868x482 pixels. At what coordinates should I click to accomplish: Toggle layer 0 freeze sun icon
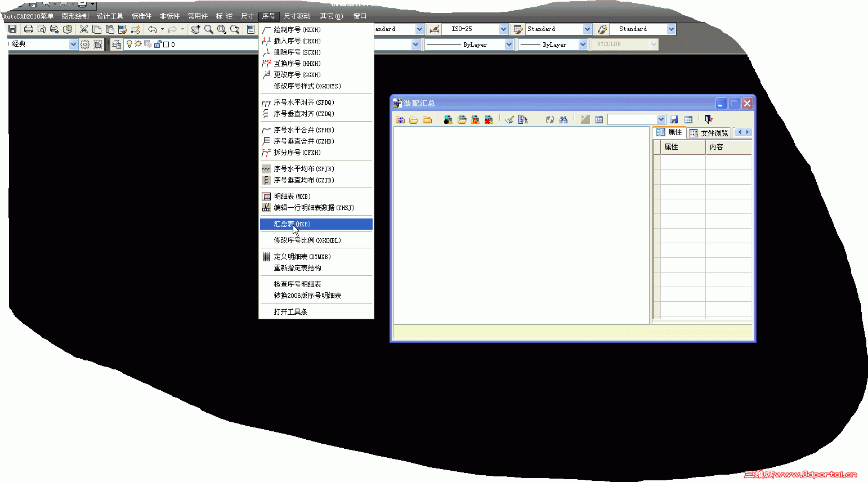coord(138,44)
